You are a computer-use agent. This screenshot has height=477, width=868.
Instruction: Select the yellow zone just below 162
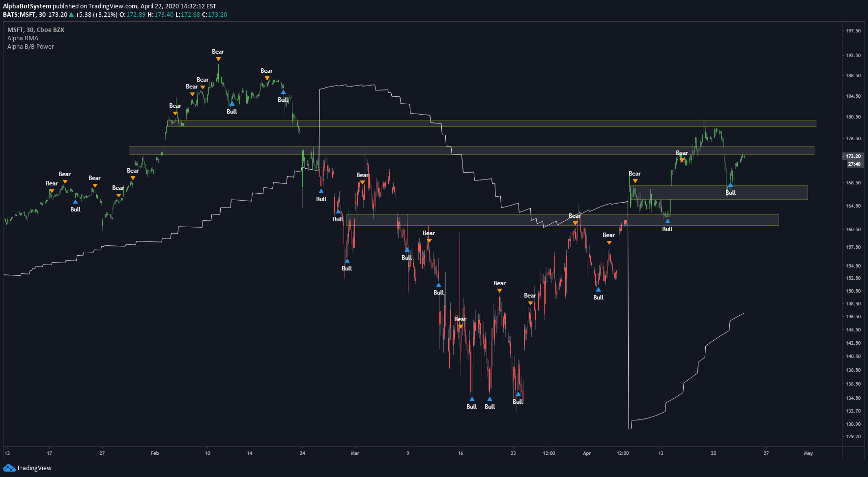pyautogui.click(x=562, y=220)
